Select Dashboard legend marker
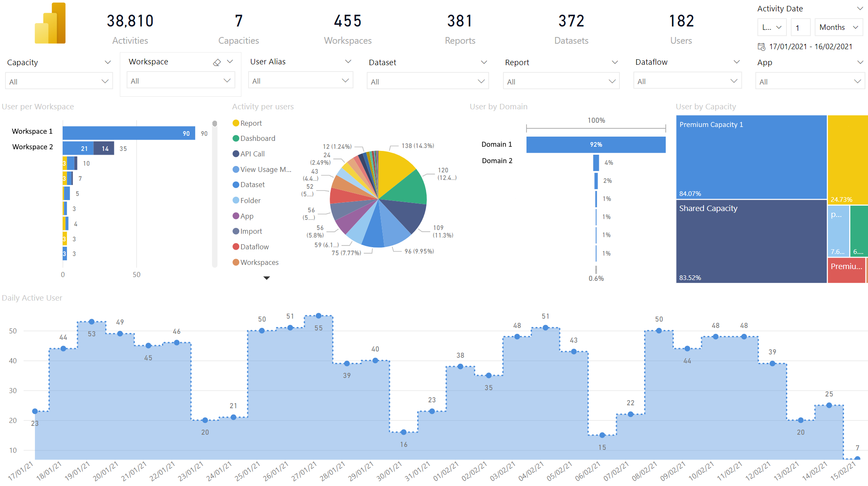This screenshot has height=486, width=868. point(236,138)
